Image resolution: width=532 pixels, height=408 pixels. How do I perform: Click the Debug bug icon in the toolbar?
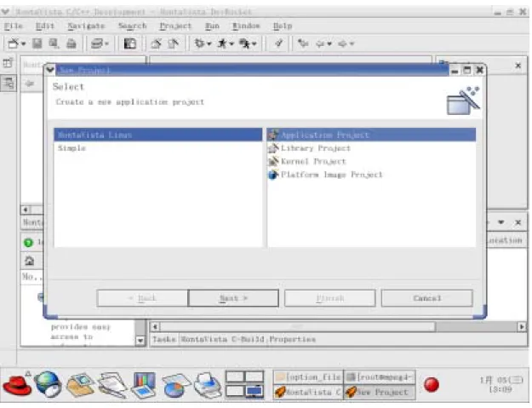tap(199, 43)
